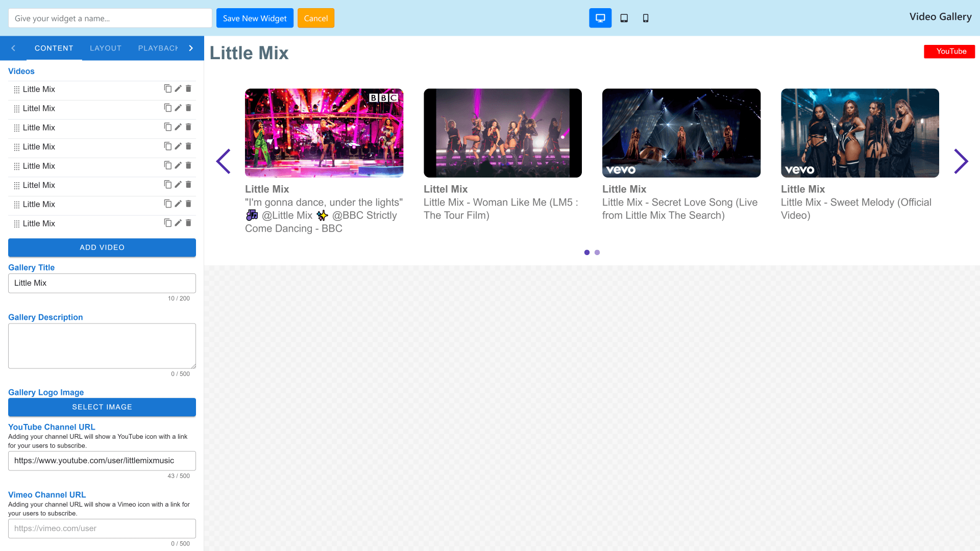Duplicate the fourth video row in the list

coord(167,146)
